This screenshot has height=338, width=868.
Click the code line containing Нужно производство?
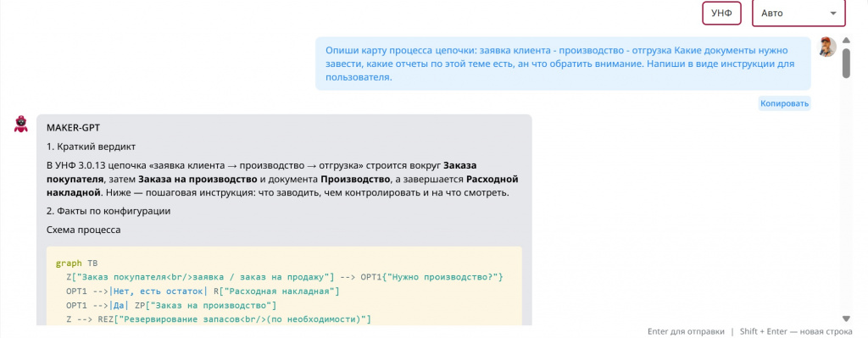pos(284,277)
